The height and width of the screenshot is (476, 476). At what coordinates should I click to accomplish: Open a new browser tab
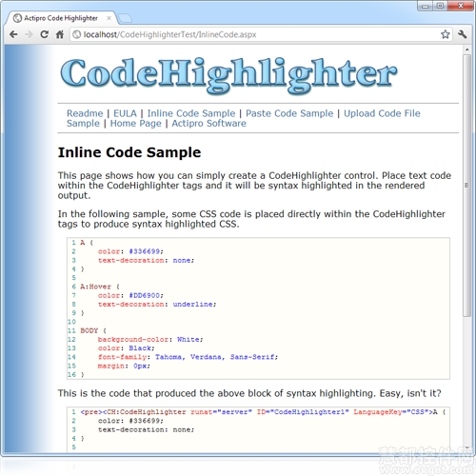[x=125, y=18]
